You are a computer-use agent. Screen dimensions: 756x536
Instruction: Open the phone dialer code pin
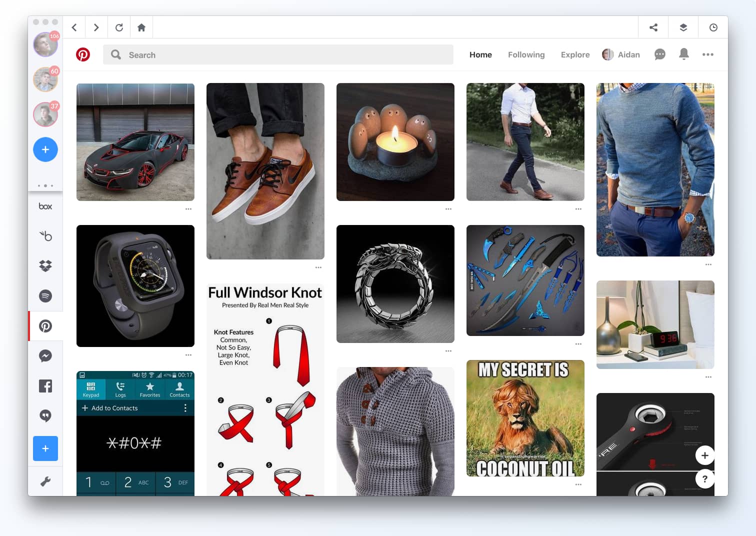pyautogui.click(x=135, y=433)
